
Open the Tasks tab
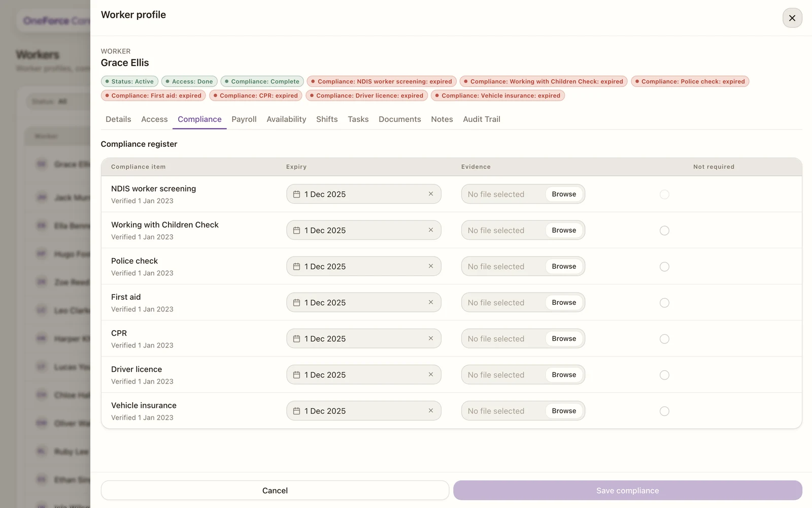point(358,119)
